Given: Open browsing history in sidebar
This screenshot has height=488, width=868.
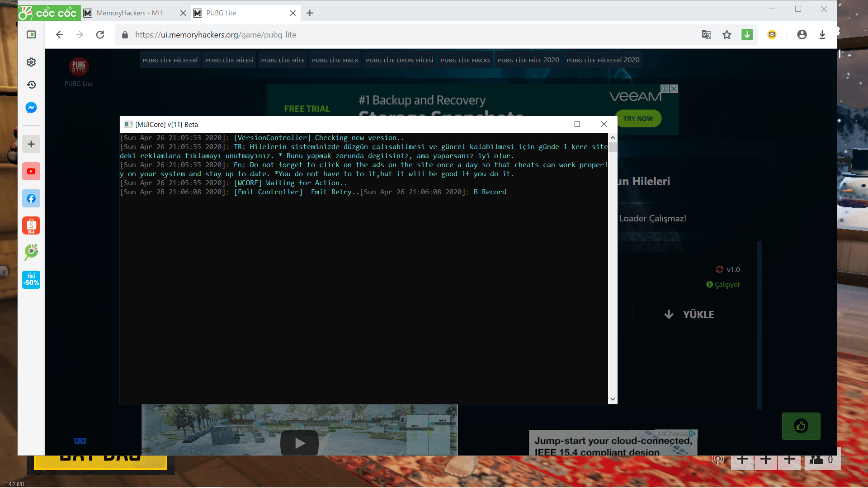Looking at the screenshot, I should [31, 85].
